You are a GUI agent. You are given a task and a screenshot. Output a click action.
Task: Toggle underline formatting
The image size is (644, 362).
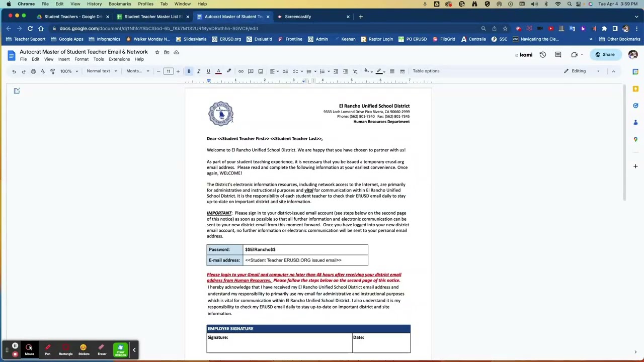pyautogui.click(x=208, y=71)
